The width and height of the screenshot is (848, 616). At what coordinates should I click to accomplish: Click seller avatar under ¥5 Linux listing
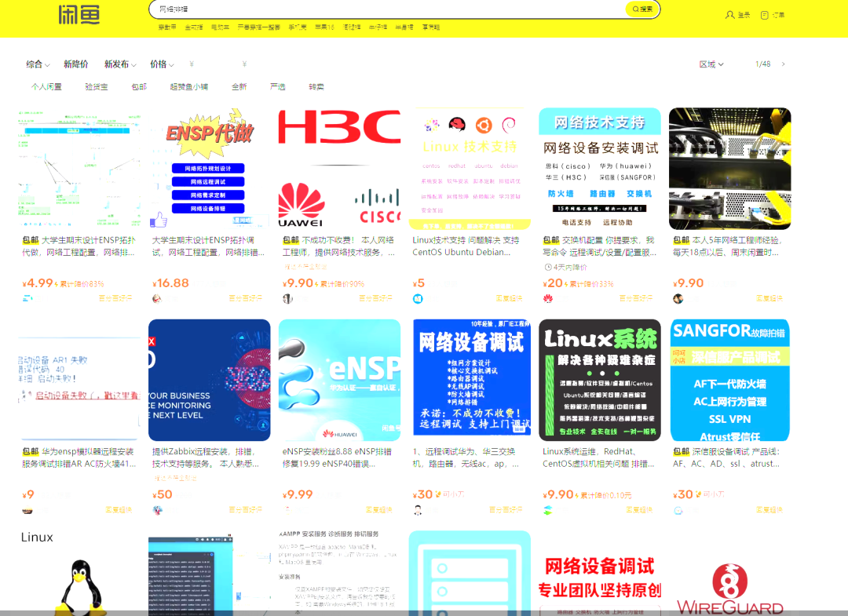(418, 298)
